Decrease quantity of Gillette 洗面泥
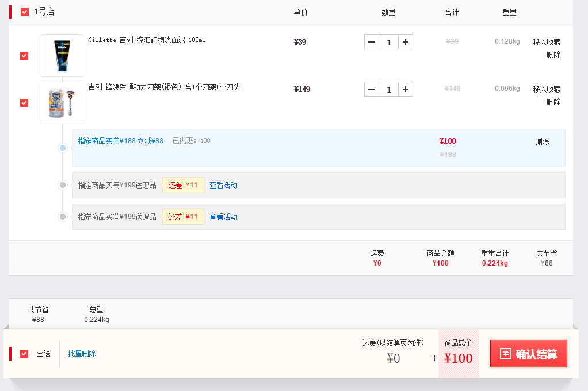This screenshot has width=588, height=391. 372,42
